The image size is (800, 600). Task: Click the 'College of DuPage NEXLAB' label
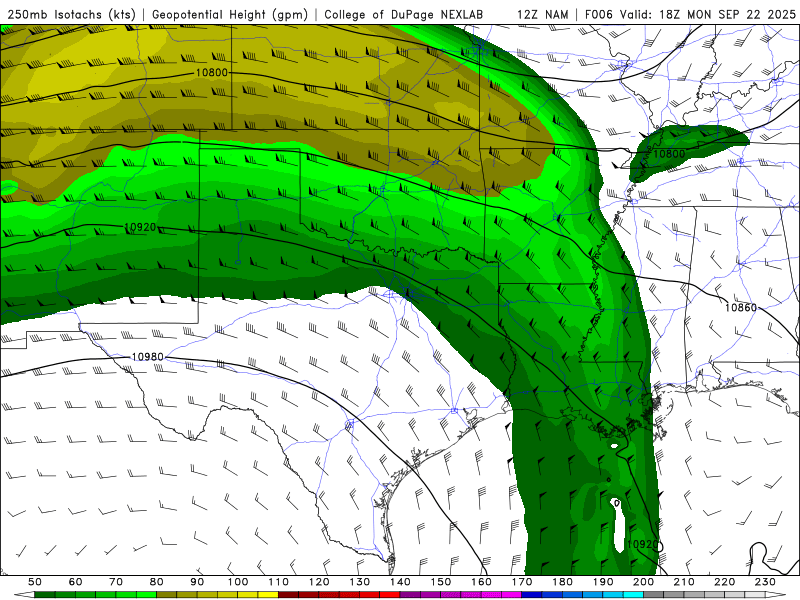(x=404, y=14)
